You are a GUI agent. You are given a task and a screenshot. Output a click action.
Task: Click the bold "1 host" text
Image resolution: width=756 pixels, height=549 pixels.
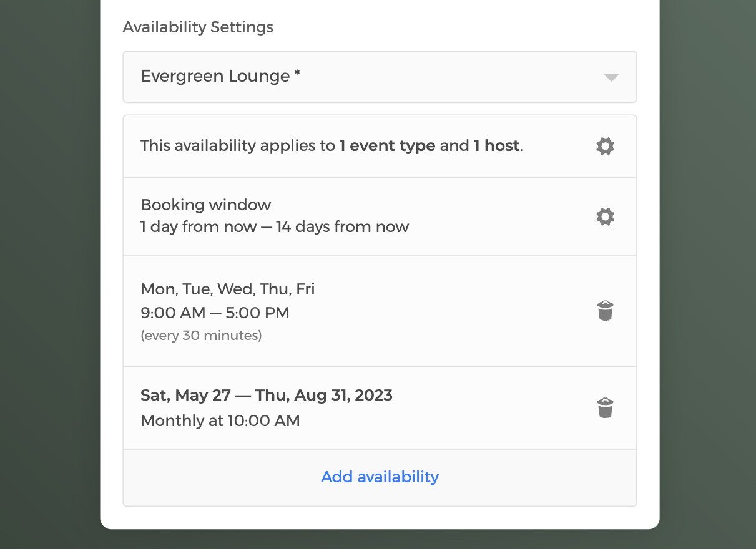click(496, 146)
